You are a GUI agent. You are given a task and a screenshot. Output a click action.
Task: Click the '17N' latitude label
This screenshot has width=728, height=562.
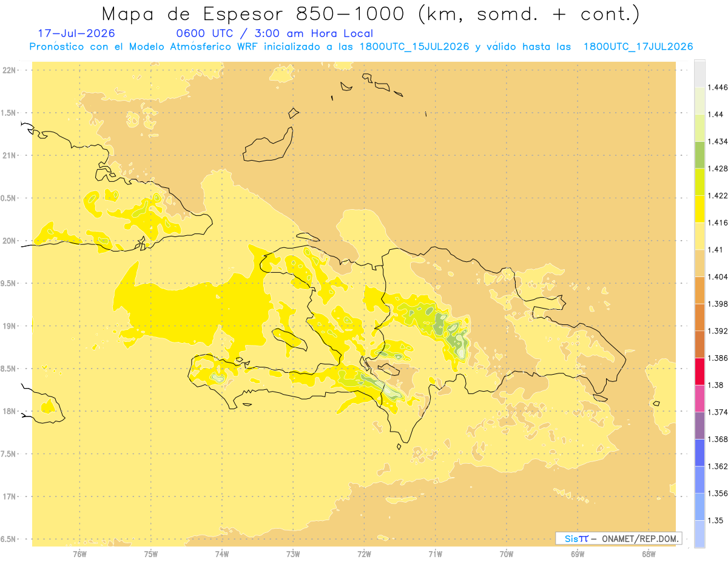click(9, 497)
